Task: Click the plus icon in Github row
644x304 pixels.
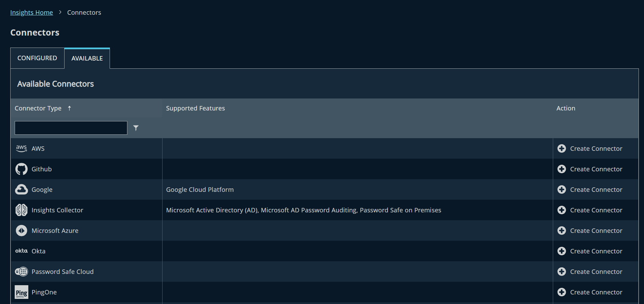Action: click(562, 169)
